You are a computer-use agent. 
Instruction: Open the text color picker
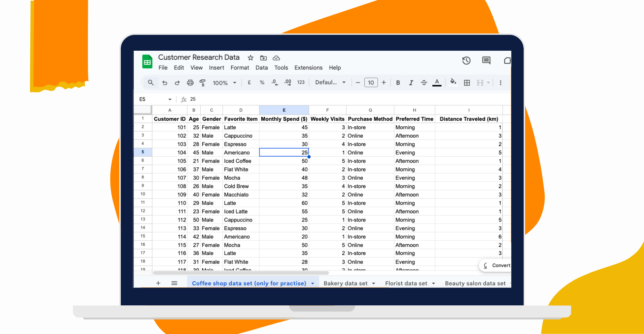tap(437, 82)
